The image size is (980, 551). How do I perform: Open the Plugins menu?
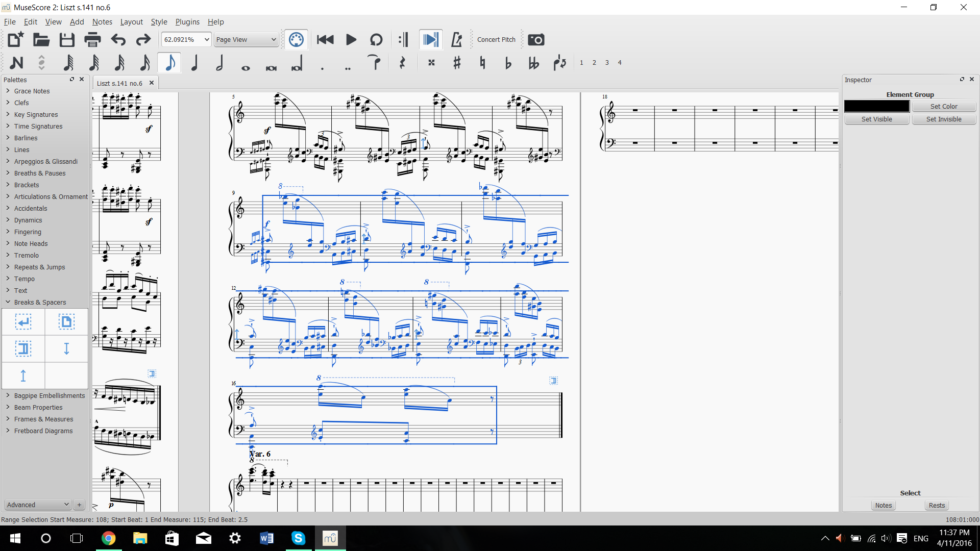(186, 21)
